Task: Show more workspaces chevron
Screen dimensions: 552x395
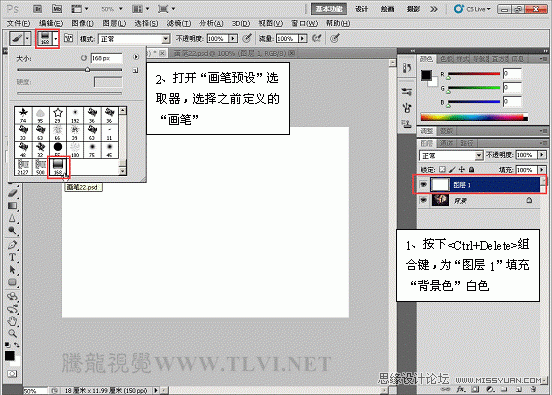Action: click(x=434, y=9)
